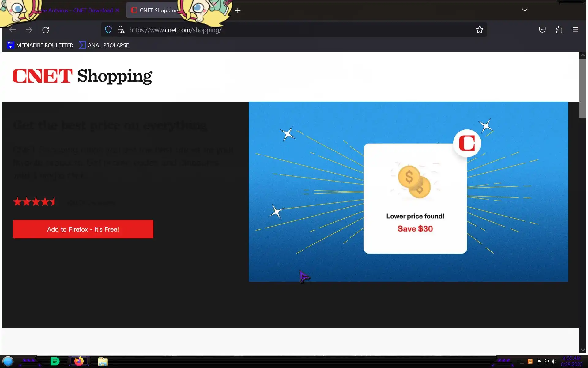This screenshot has width=588, height=368.
Task: Bookmark this page with star icon
Action: point(479,30)
